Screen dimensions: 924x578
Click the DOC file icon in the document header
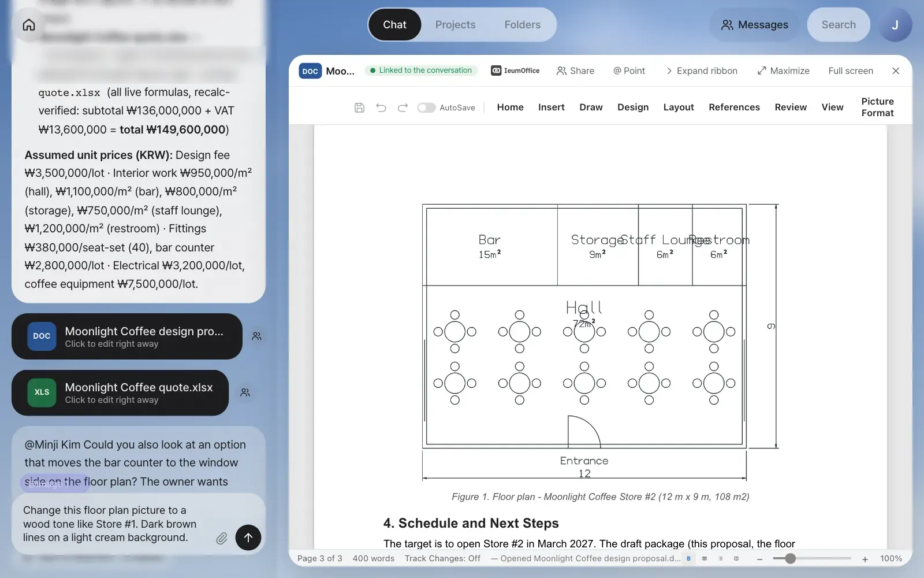[x=310, y=71]
